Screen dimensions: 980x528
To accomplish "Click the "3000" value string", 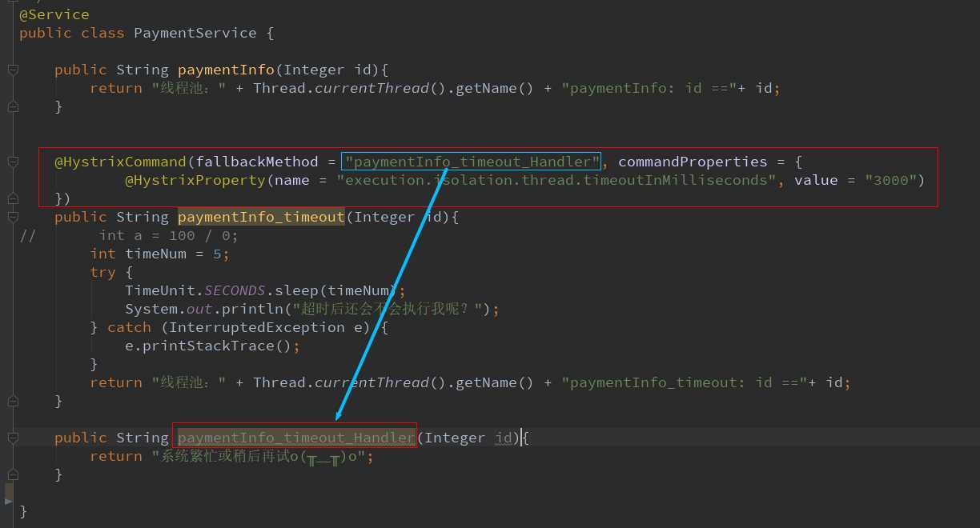I will [890, 180].
